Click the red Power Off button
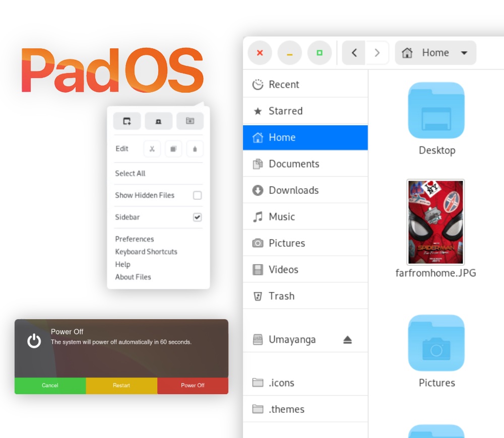The height and width of the screenshot is (438, 504). [193, 385]
